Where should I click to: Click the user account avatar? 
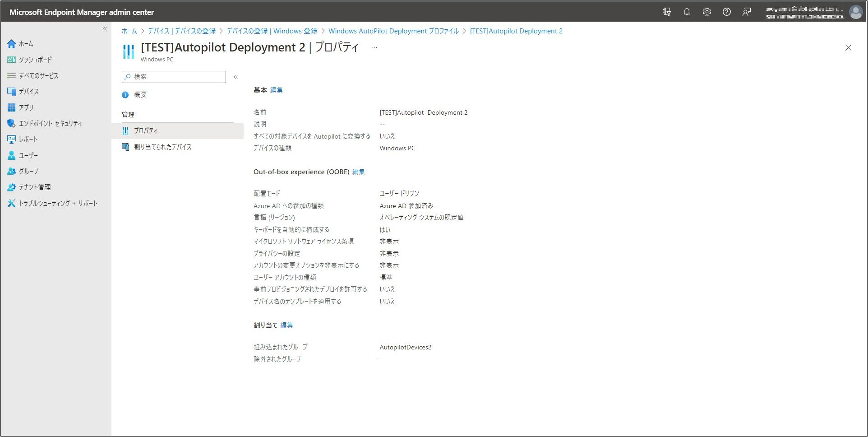(x=855, y=12)
